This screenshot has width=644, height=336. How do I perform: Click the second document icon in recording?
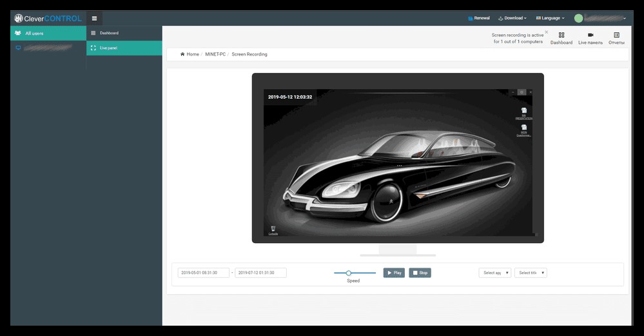[x=523, y=130]
